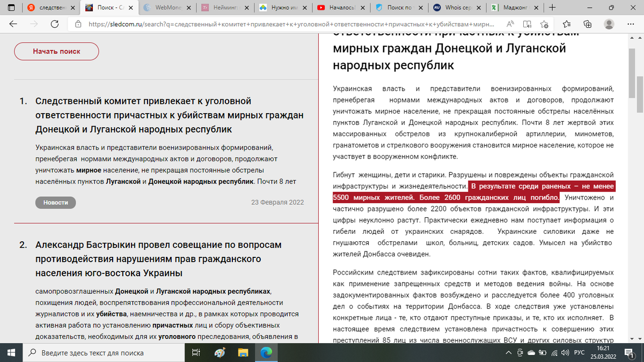Click the browser profile avatar icon

point(609,24)
